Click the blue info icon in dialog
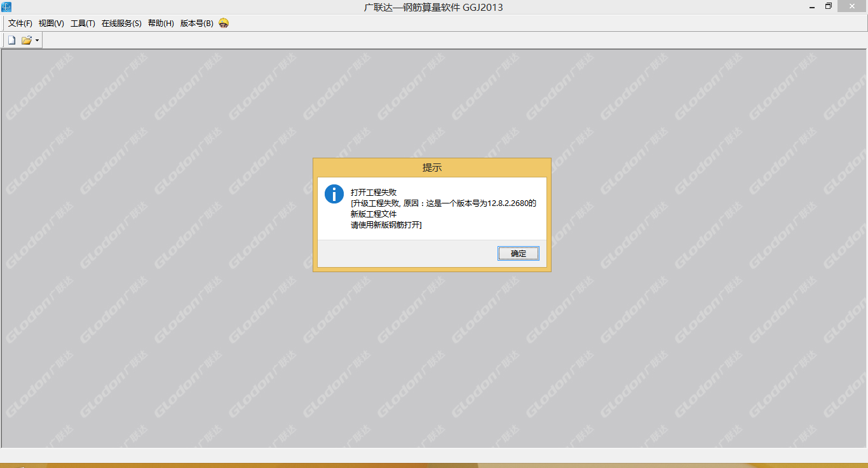Image resolution: width=868 pixels, height=468 pixels. (334, 194)
